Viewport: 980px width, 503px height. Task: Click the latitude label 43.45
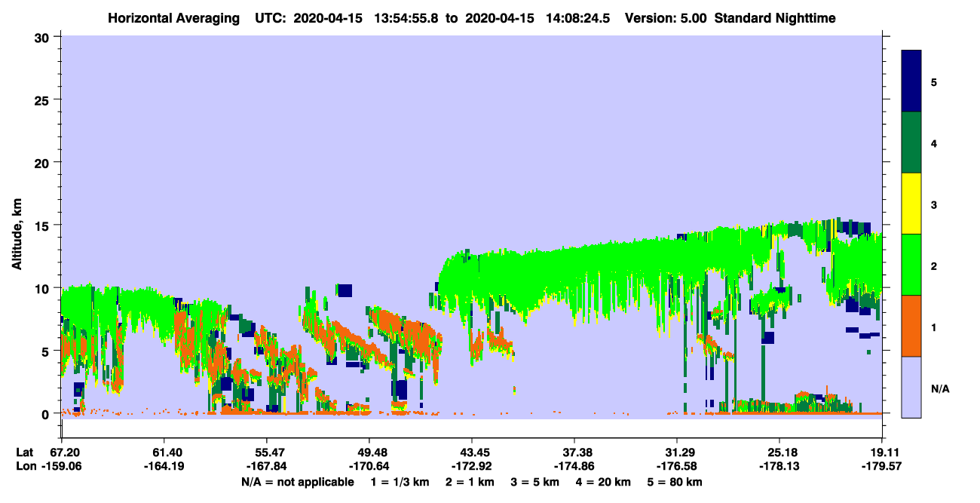point(472,452)
